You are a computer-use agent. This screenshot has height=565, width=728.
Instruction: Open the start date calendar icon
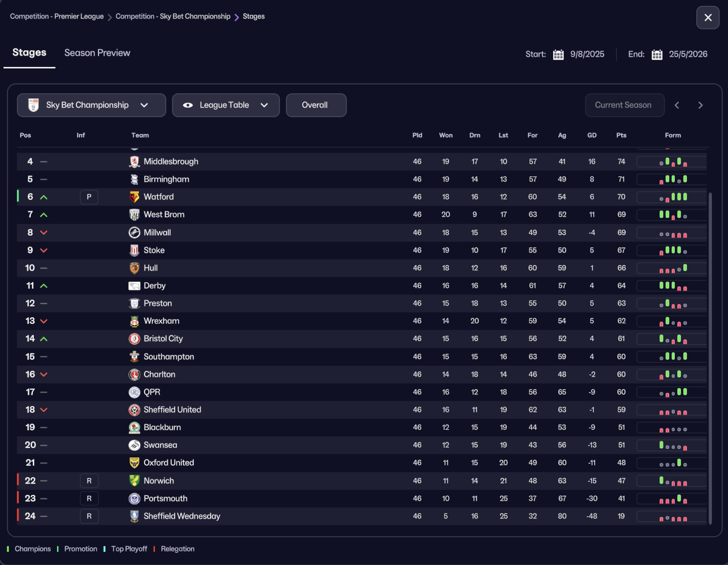tap(558, 54)
